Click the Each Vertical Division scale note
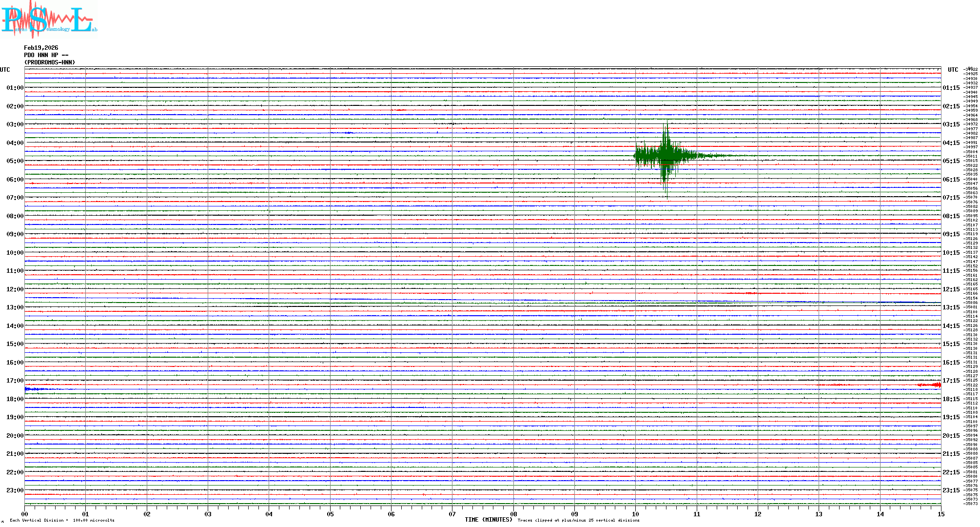 (62, 520)
